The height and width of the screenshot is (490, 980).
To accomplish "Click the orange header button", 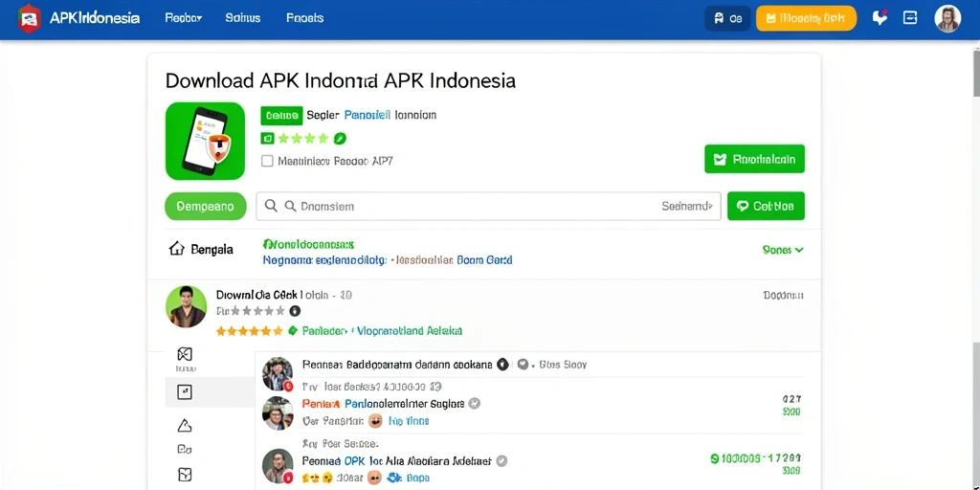I will pyautogui.click(x=806, y=19).
